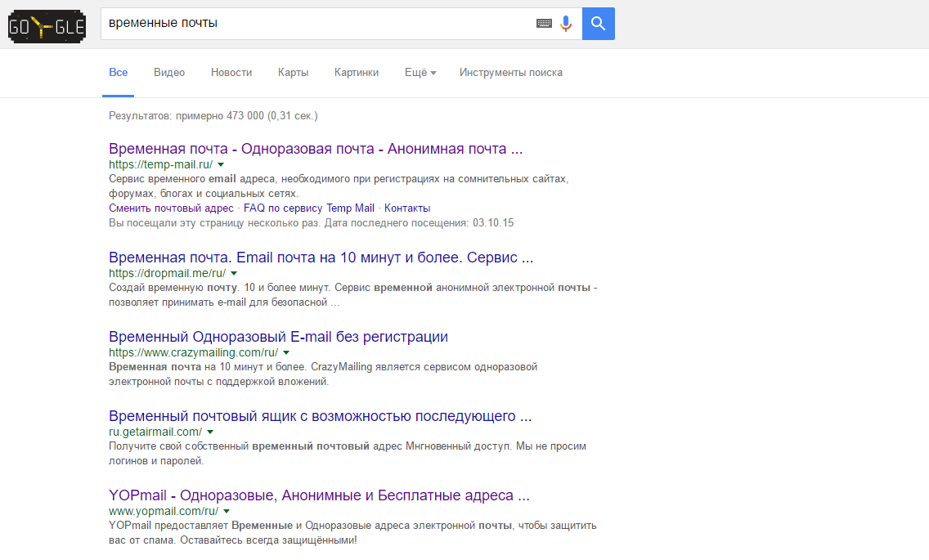Expand arrow next to temp-mail.ru URL
Viewport: 929px width, 560px height.
(221, 165)
